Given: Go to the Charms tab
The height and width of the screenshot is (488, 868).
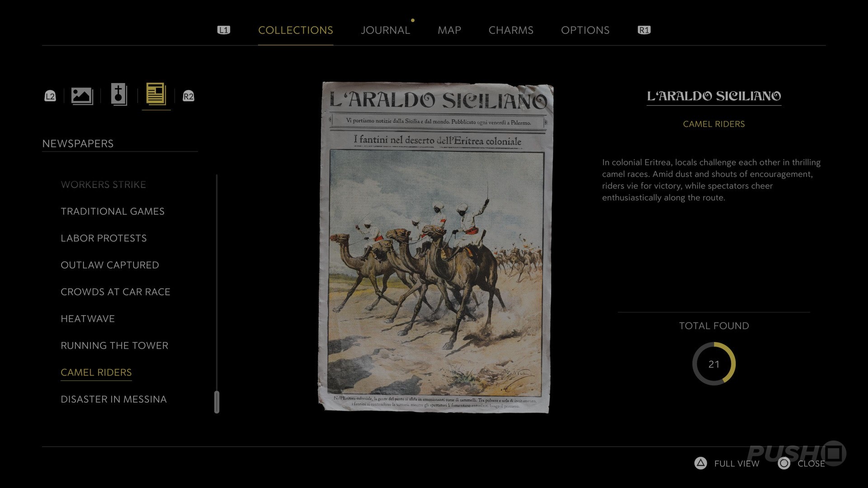Looking at the screenshot, I should [x=511, y=30].
